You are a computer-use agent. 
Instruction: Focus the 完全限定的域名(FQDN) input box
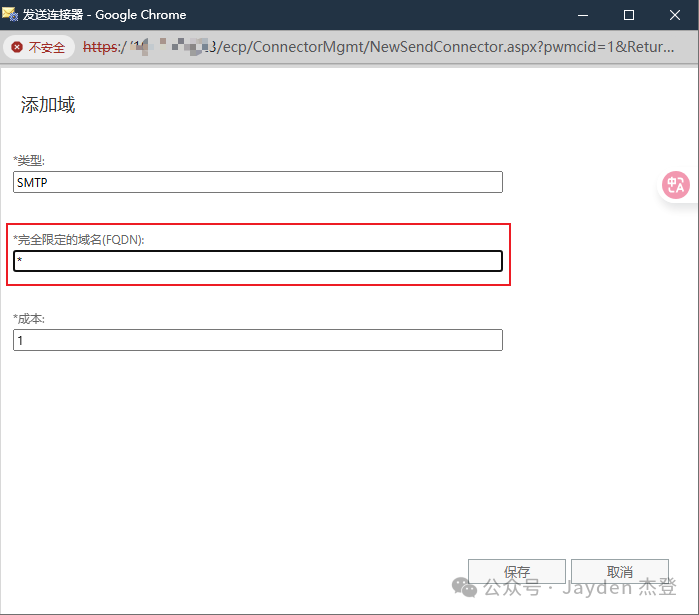point(257,261)
